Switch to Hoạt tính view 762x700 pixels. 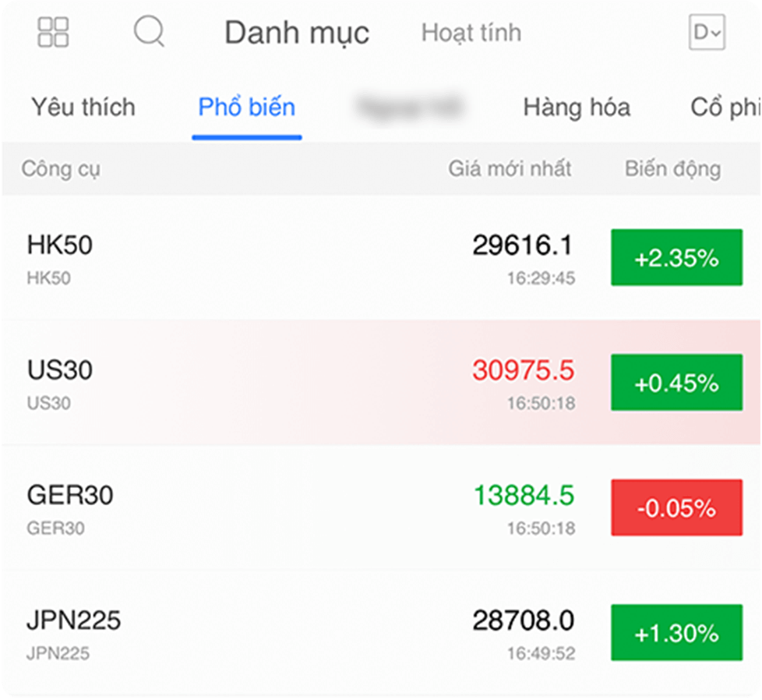(471, 33)
